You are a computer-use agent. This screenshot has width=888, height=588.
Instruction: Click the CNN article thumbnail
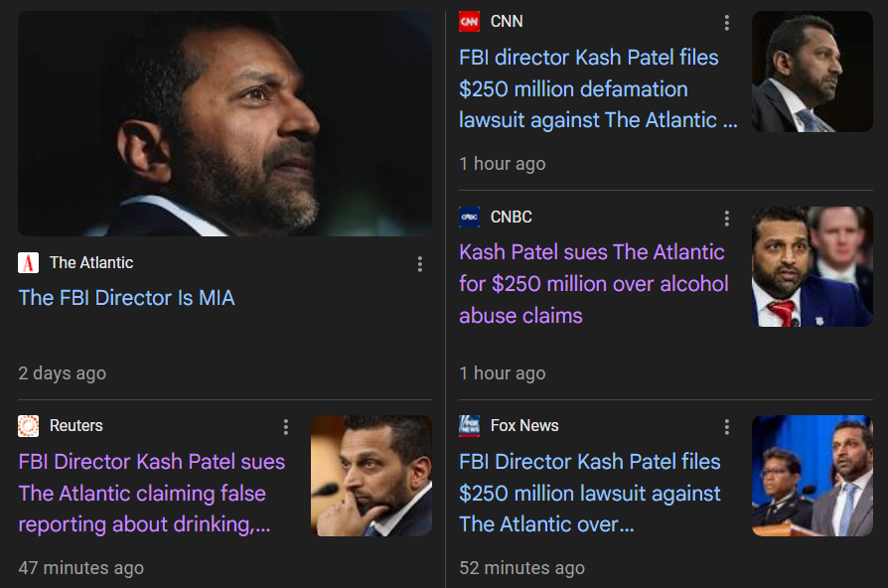point(813,72)
